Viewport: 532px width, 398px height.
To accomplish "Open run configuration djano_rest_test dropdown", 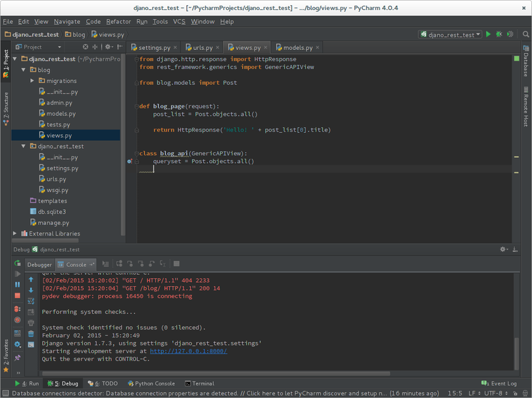I will [450, 34].
